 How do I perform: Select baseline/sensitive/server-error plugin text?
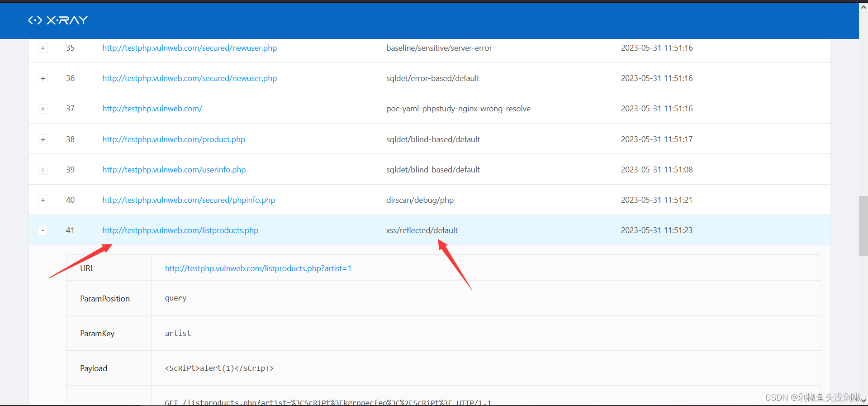coord(439,48)
